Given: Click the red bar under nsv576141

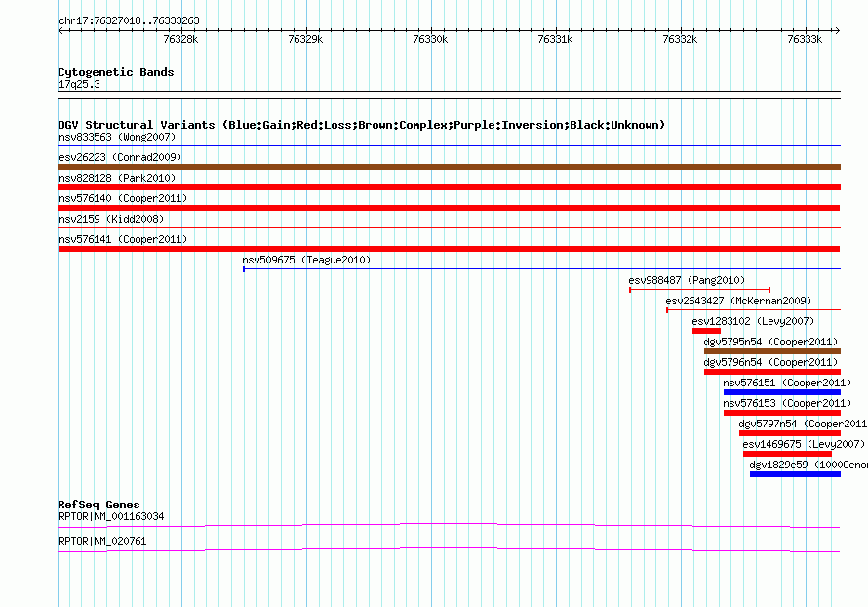Looking at the screenshot, I should (449, 249).
